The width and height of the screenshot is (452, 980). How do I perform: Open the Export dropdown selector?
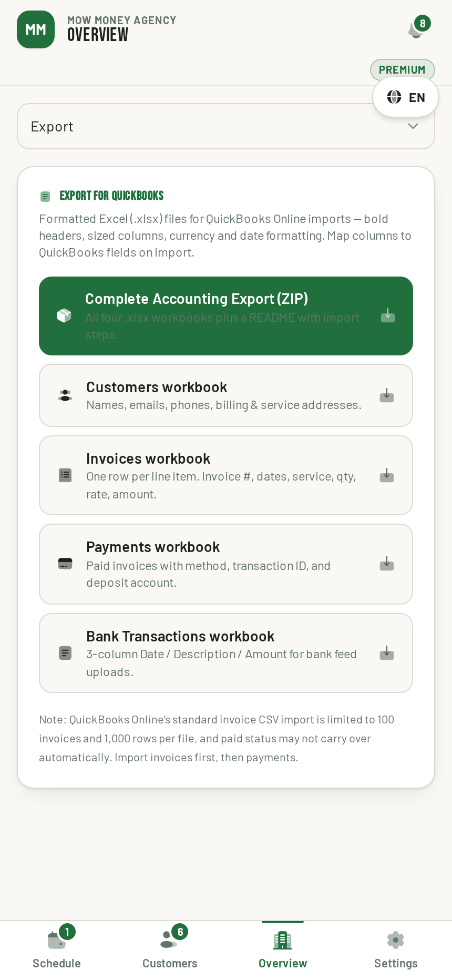(226, 126)
